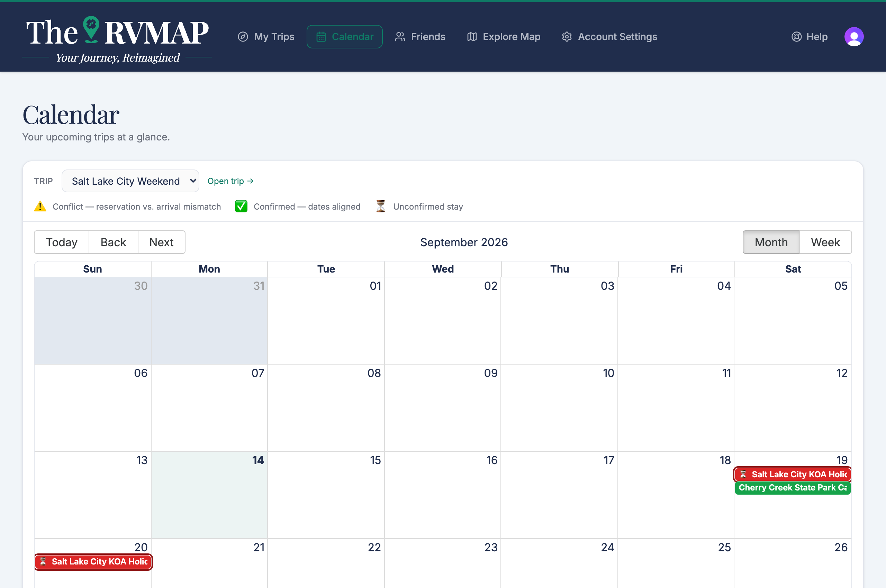Open the Help page

tap(810, 37)
